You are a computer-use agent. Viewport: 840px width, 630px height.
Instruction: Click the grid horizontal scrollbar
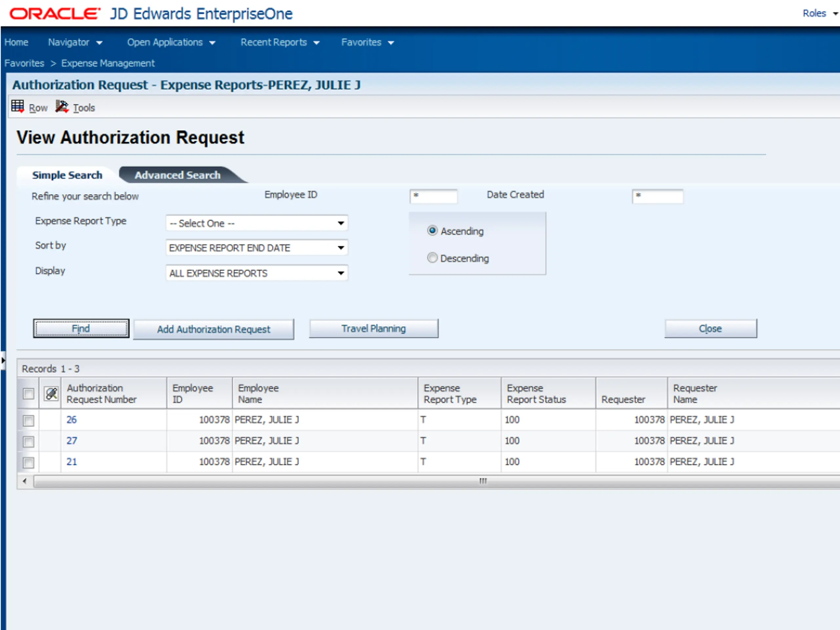[437, 481]
